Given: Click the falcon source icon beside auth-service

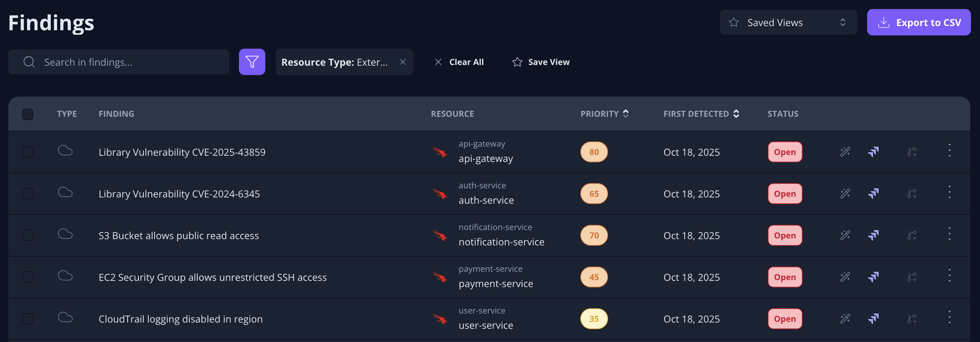Looking at the screenshot, I should [440, 194].
